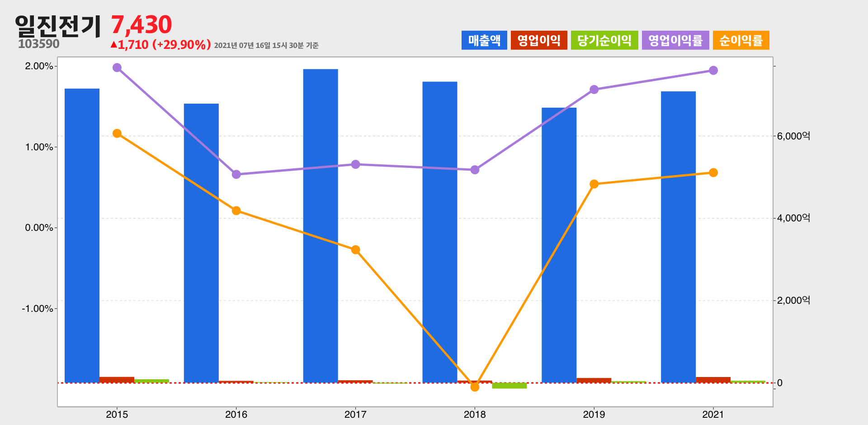Screen dimensions: 868x425
Task: Click the stock code 103590
Action: tap(39, 44)
